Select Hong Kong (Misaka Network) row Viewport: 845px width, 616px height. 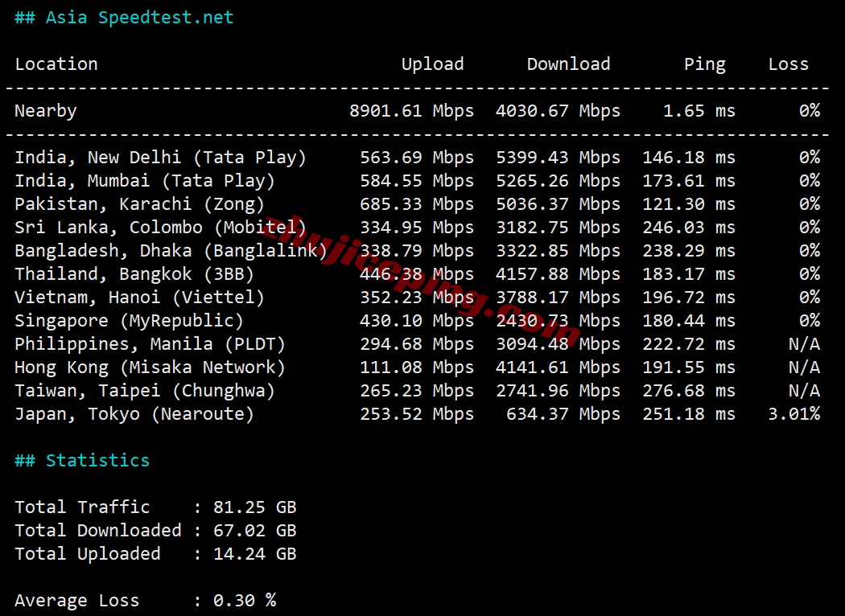click(x=417, y=368)
